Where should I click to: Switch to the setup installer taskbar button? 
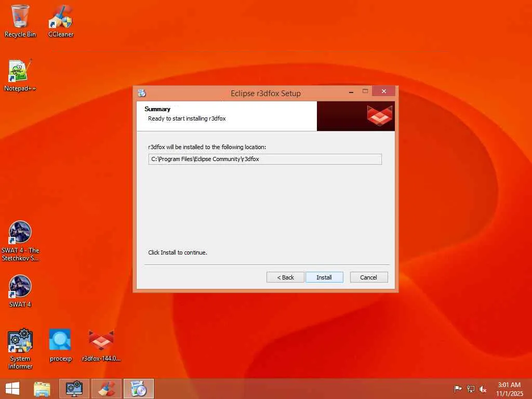click(x=138, y=389)
